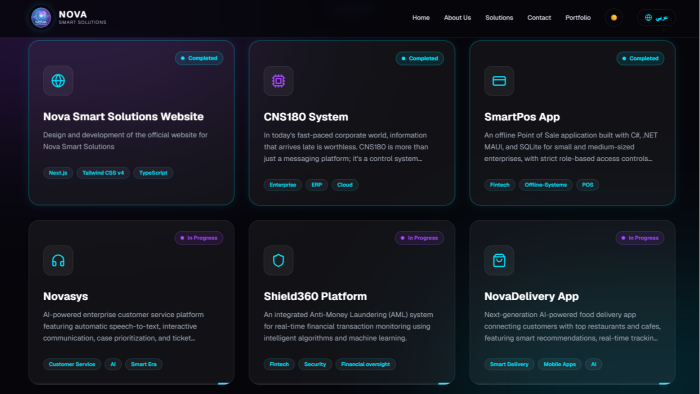Open the Solutions menu item

499,18
